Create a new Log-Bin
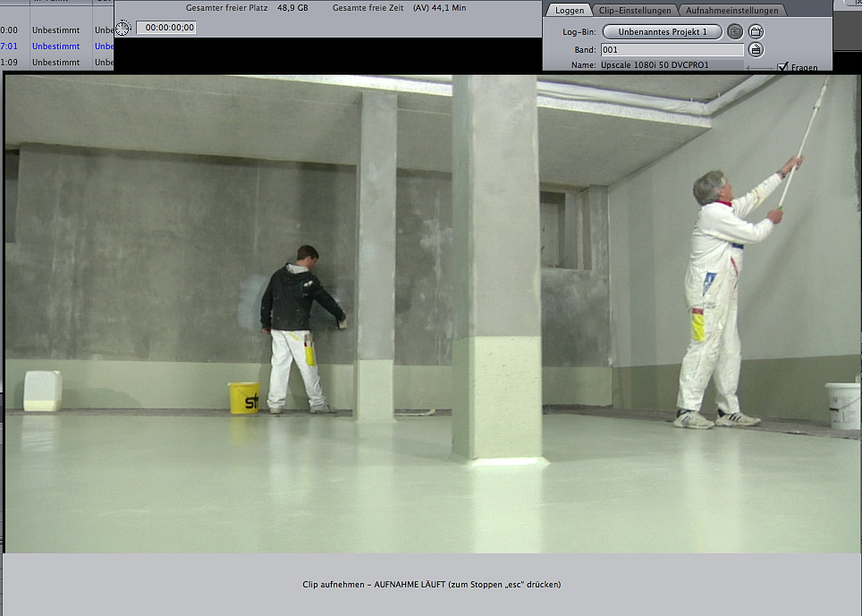The image size is (862, 616). coord(756,32)
